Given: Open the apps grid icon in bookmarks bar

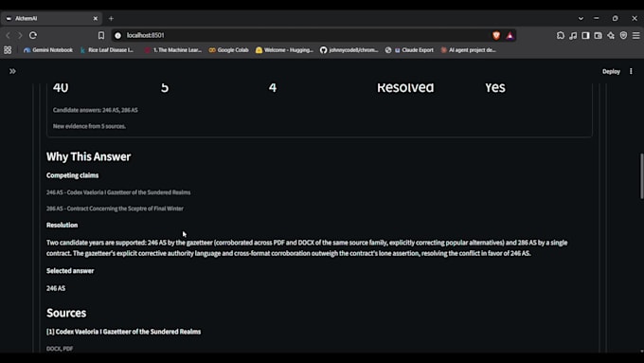Looking at the screenshot, I should pos(8,49).
